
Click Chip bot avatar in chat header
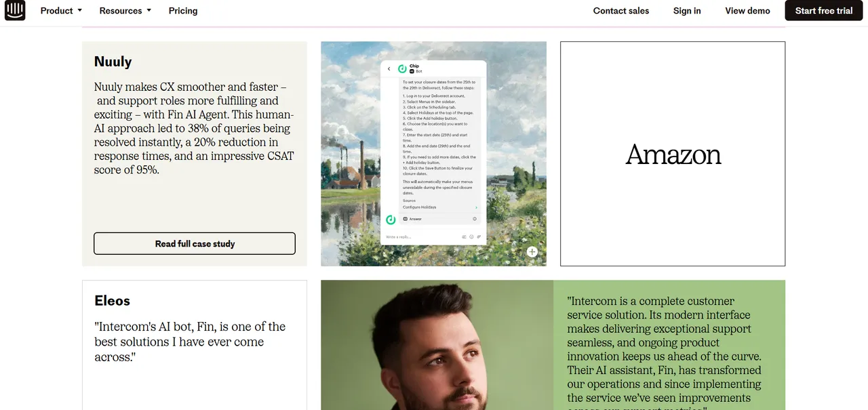tap(402, 69)
